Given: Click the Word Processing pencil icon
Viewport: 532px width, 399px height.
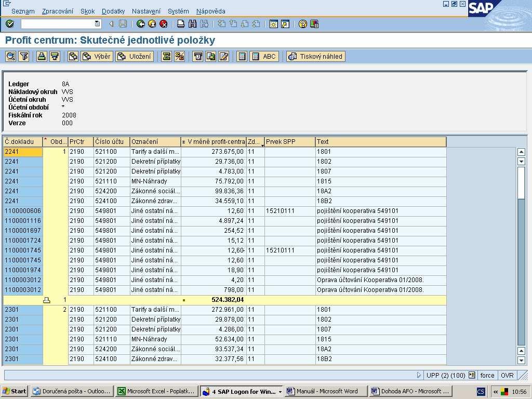Looking at the screenshot, I should (x=224, y=56).
